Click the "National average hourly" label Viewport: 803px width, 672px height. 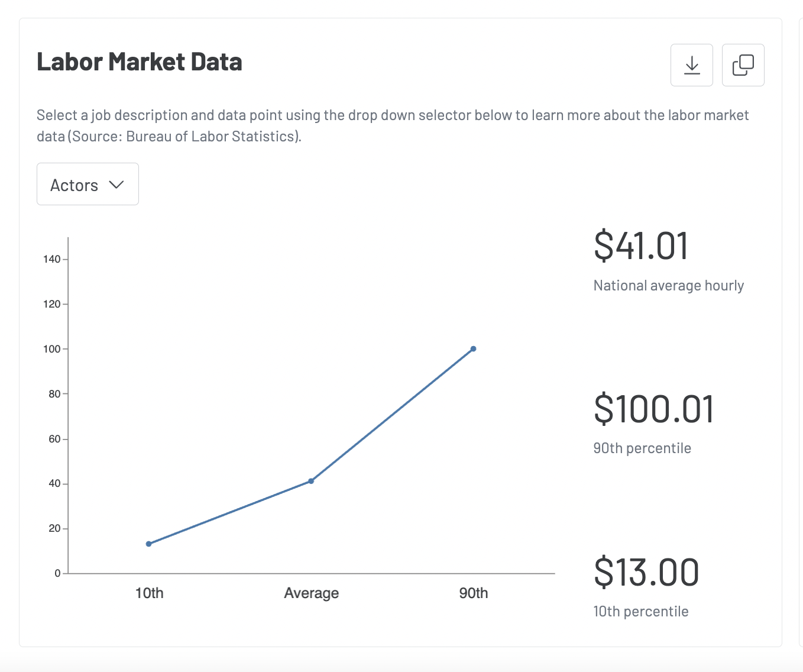668,286
